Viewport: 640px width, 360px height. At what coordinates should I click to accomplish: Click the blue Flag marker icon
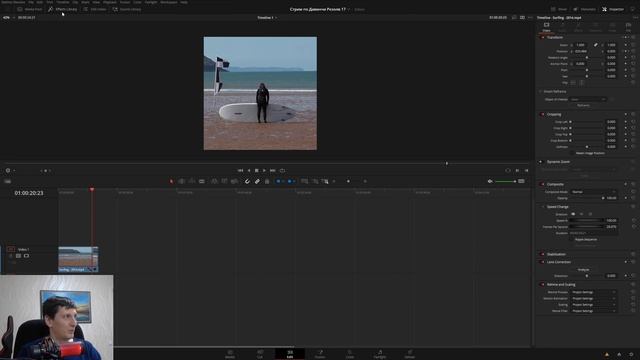(x=278, y=181)
